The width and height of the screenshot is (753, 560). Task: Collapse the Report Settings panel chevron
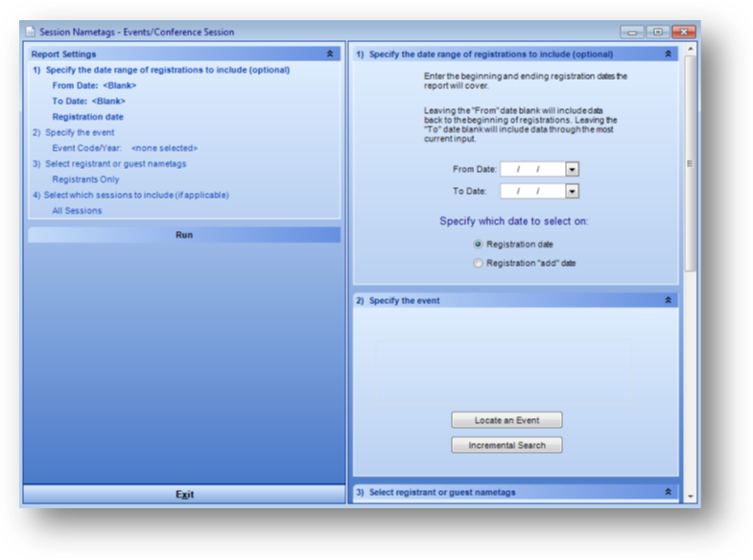click(x=331, y=55)
